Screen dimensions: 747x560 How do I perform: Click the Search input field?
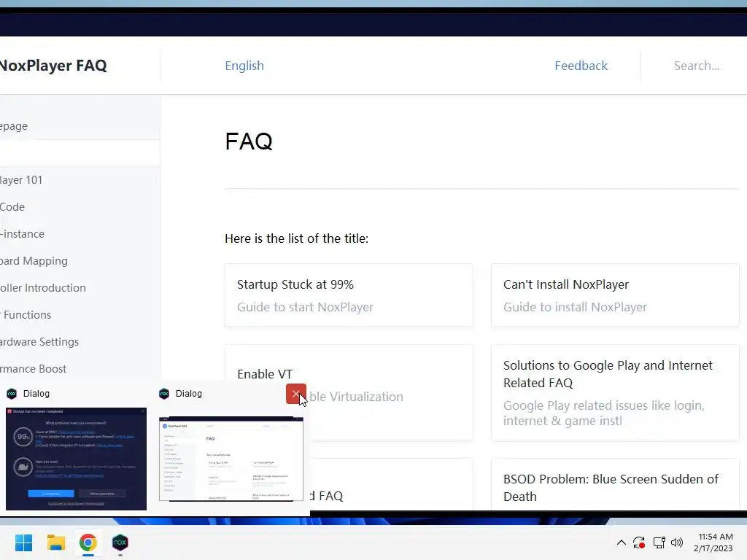pos(697,66)
